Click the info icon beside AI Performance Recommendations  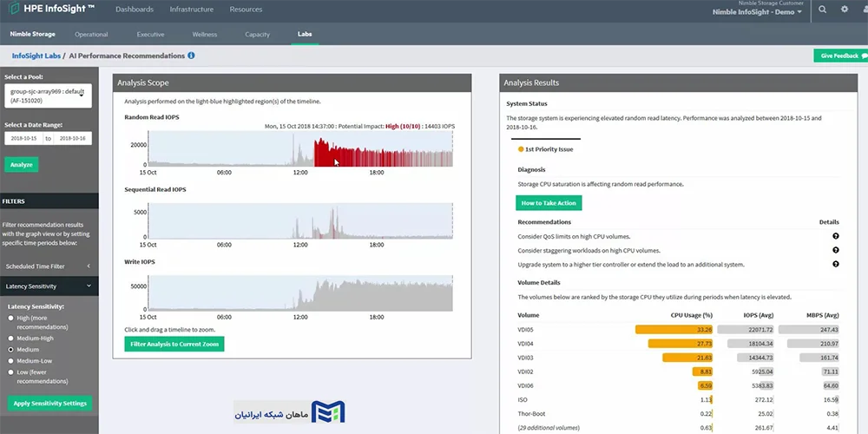tap(191, 56)
